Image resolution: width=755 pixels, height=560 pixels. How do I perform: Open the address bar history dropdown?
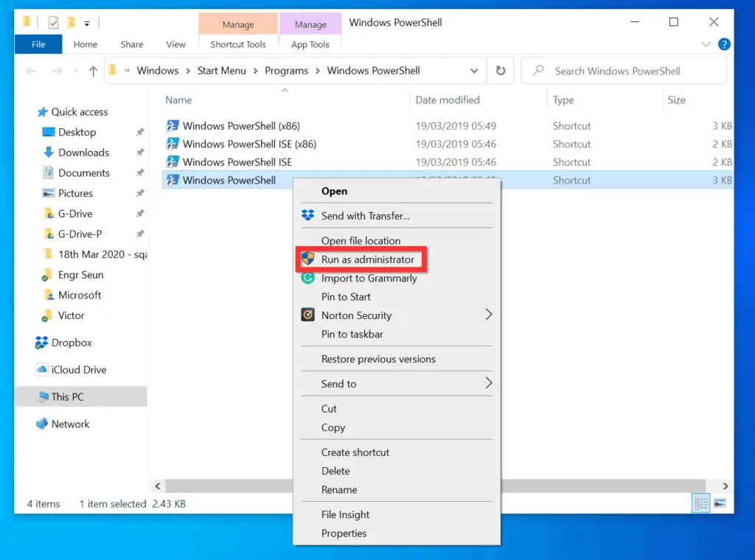coord(474,71)
